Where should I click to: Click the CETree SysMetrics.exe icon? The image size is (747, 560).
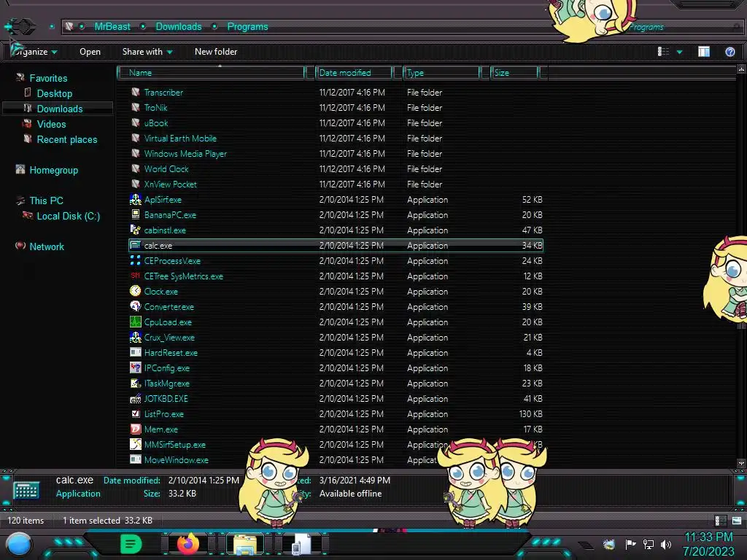[x=135, y=276]
